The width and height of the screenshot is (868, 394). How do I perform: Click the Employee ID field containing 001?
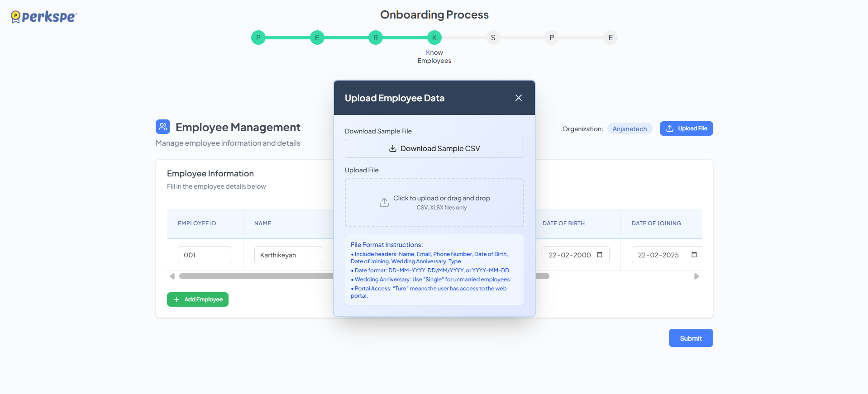point(205,255)
